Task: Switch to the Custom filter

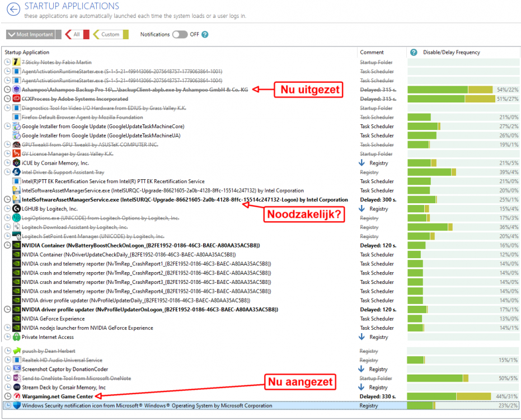Action: (111, 34)
